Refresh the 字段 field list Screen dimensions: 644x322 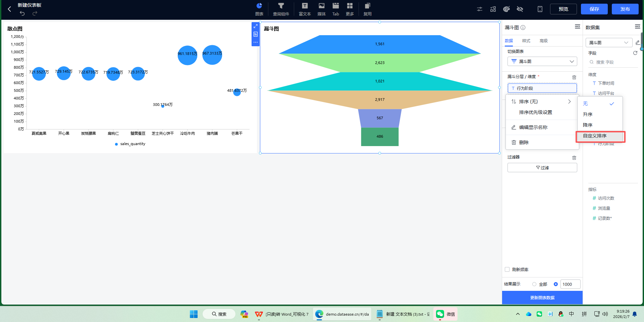(x=635, y=53)
